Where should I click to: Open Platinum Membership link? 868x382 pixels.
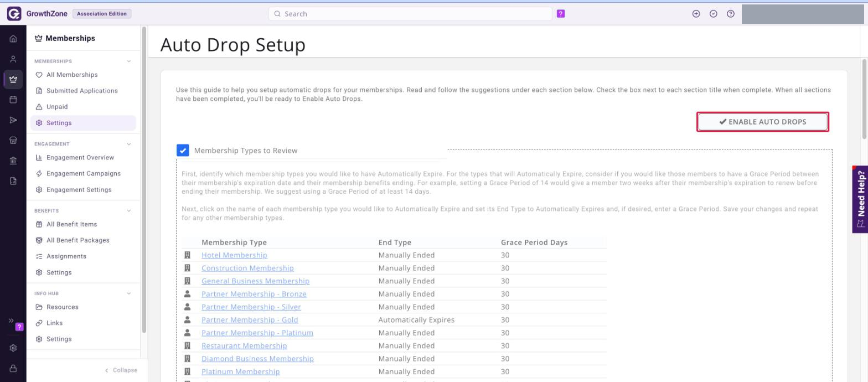tap(241, 372)
